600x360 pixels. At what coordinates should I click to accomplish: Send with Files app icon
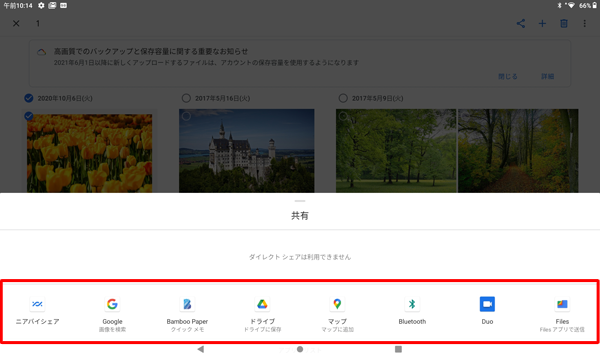pos(562,304)
